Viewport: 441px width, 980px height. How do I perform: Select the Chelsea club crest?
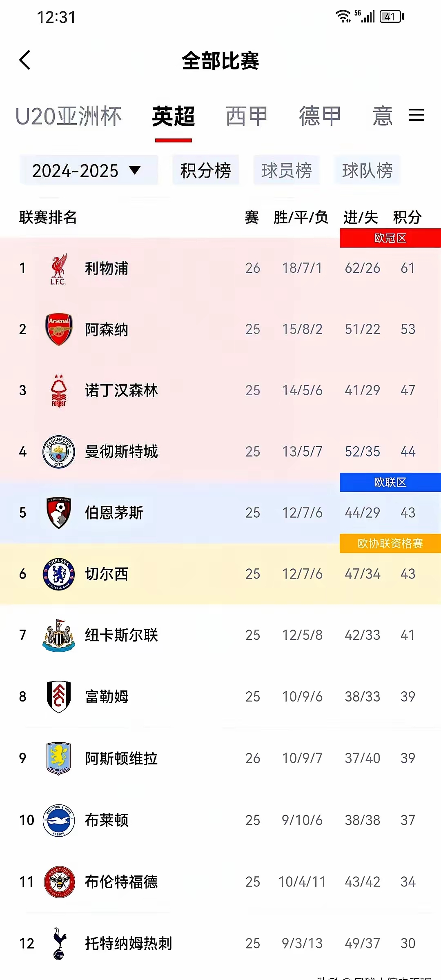tap(58, 574)
